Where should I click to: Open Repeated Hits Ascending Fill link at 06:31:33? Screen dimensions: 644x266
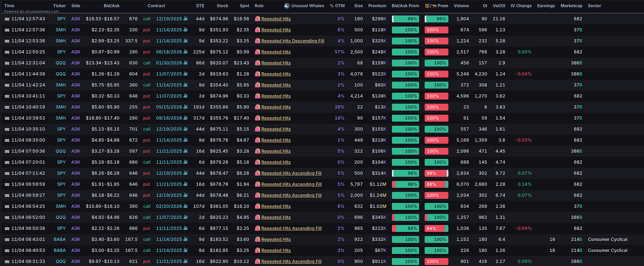[291, 262]
